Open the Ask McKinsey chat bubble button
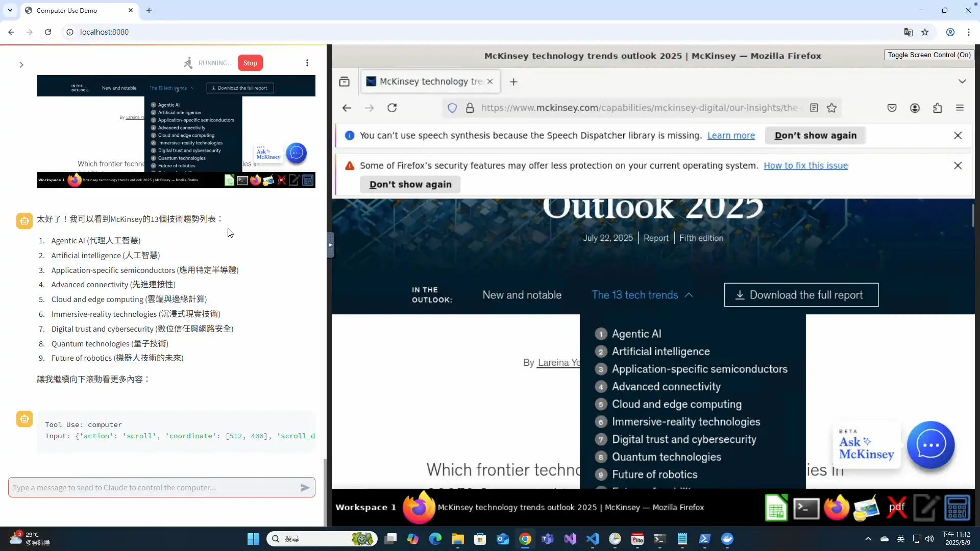 pos(930,445)
